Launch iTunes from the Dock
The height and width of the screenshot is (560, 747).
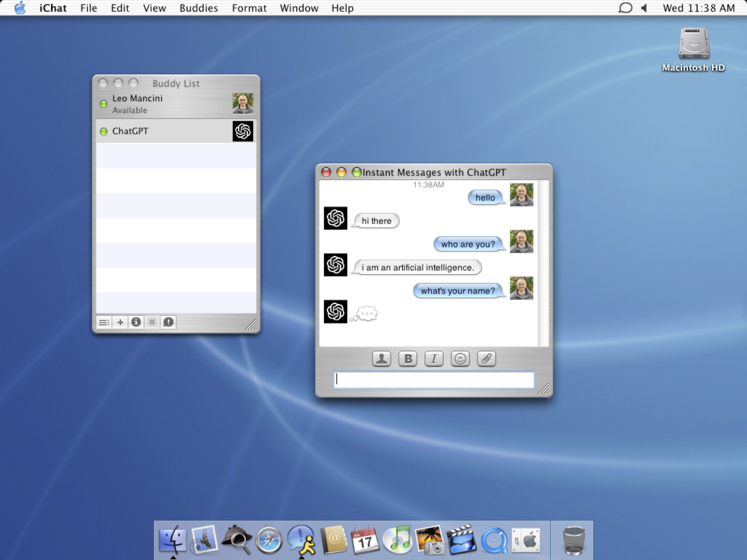click(398, 539)
